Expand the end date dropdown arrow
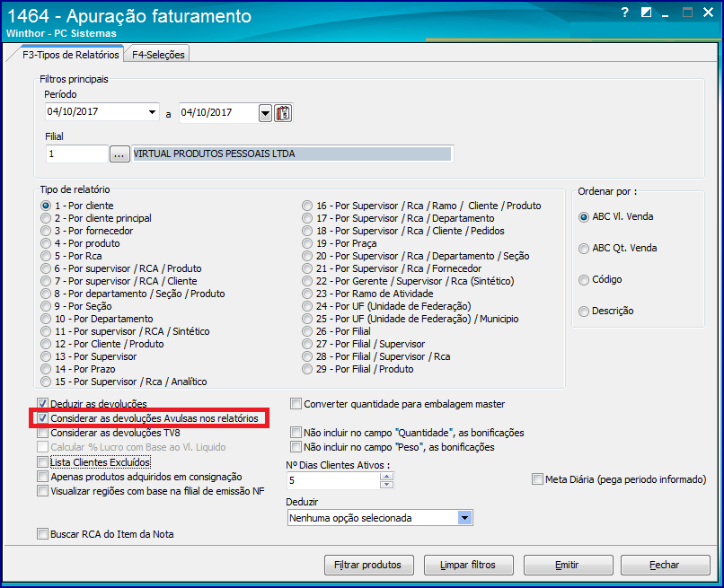Viewport: 724px width, 588px height. [x=265, y=113]
